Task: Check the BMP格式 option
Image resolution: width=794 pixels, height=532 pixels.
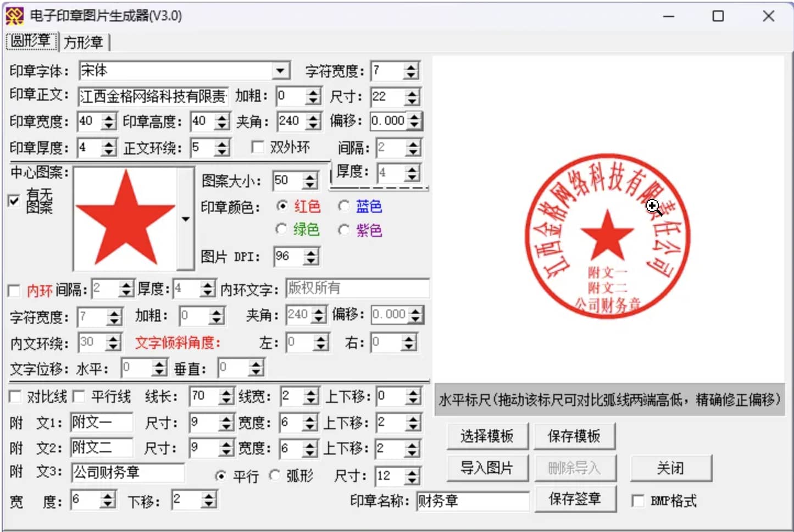Action: [638, 501]
